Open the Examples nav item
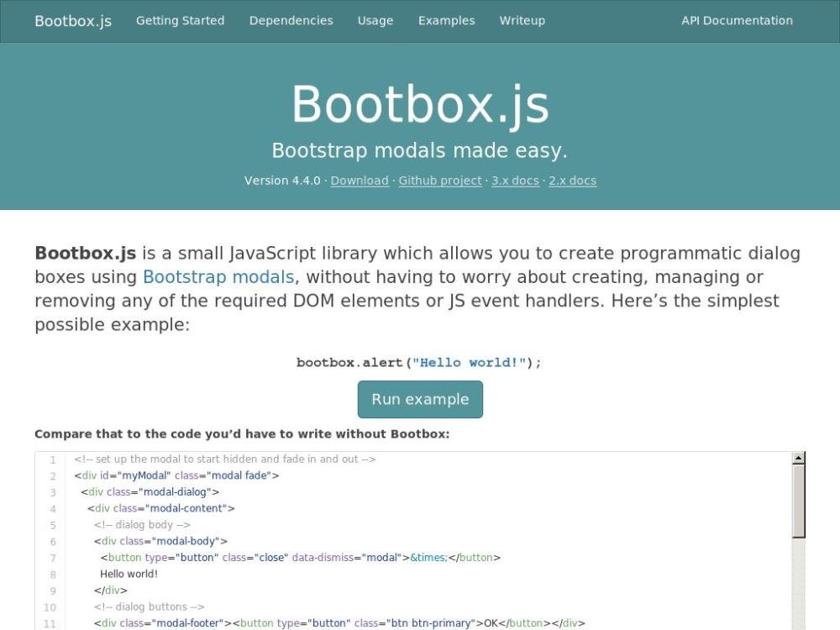This screenshot has width=840, height=630. coord(446,21)
